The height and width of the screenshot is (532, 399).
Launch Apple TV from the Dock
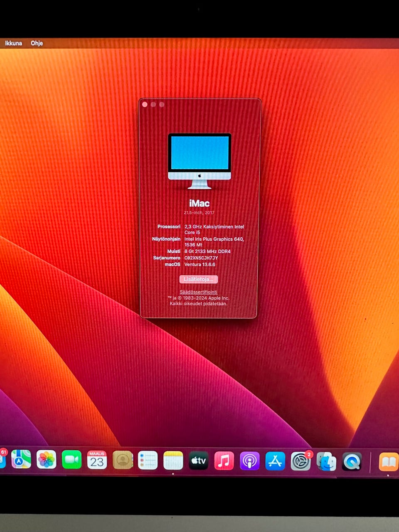point(199,461)
